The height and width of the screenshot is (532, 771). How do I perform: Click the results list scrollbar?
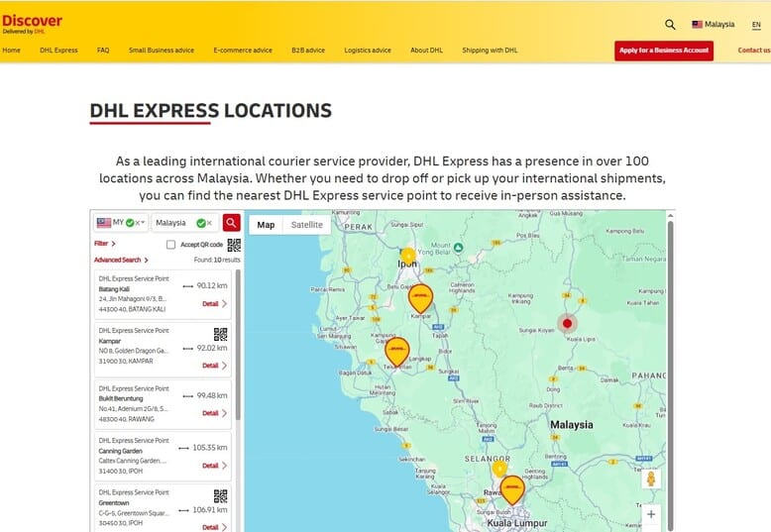tap(239, 344)
